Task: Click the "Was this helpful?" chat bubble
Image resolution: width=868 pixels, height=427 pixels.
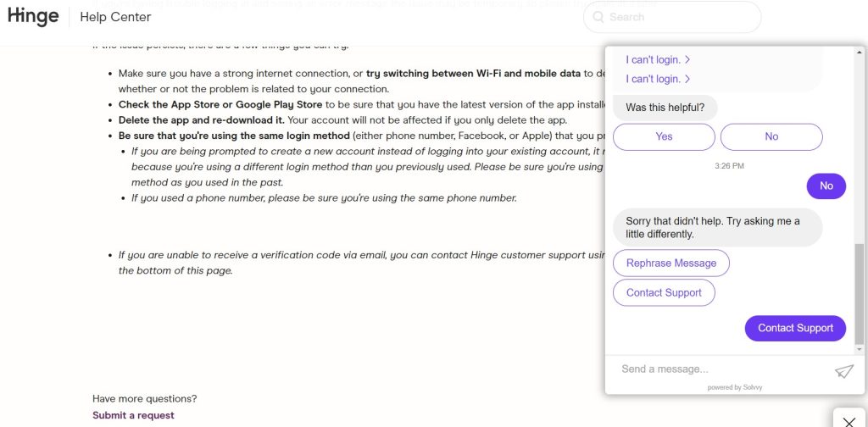Action: [x=665, y=108]
